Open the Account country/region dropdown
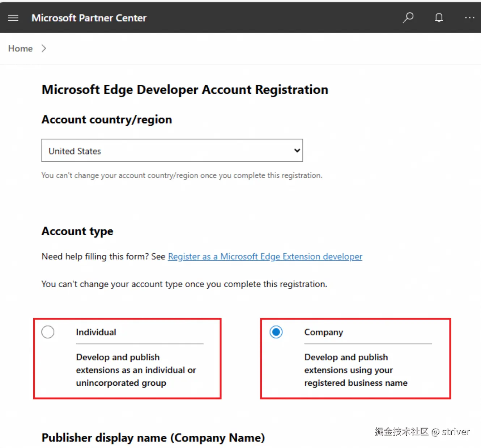Viewport: 481px width, 448px height. point(172,151)
